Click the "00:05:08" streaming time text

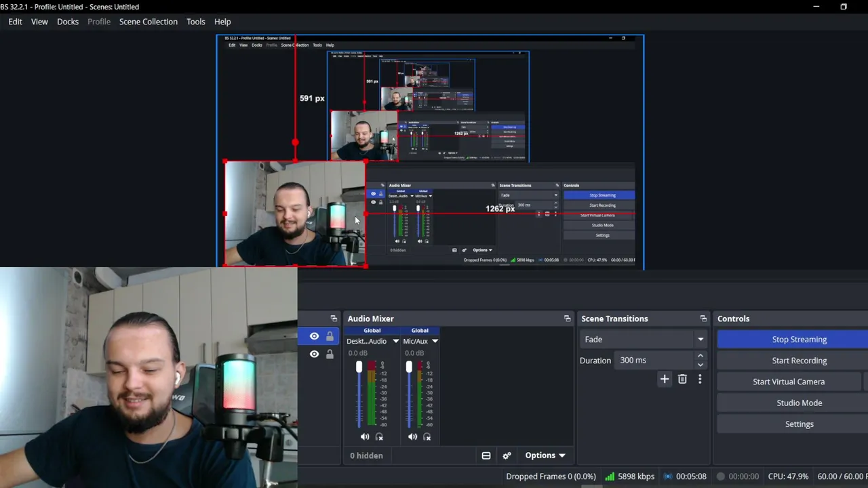point(691,476)
